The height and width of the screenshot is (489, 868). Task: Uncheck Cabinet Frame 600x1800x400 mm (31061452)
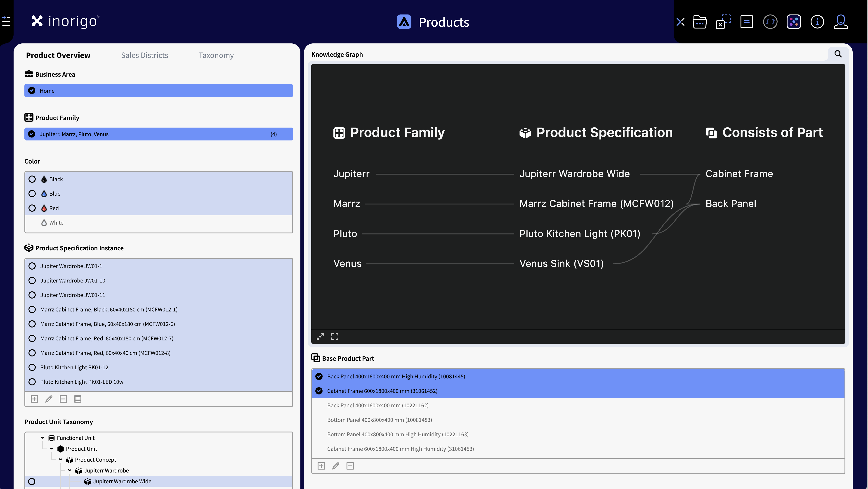(319, 391)
